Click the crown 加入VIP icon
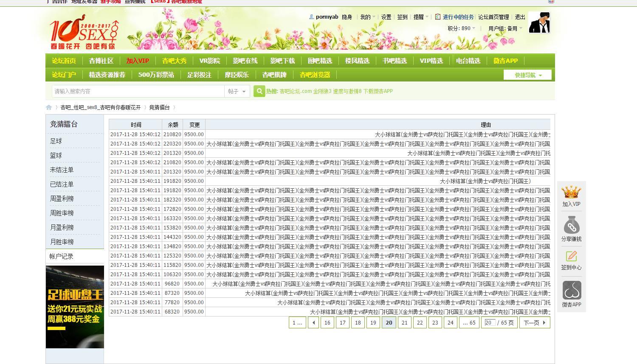This screenshot has width=637, height=364. click(571, 193)
